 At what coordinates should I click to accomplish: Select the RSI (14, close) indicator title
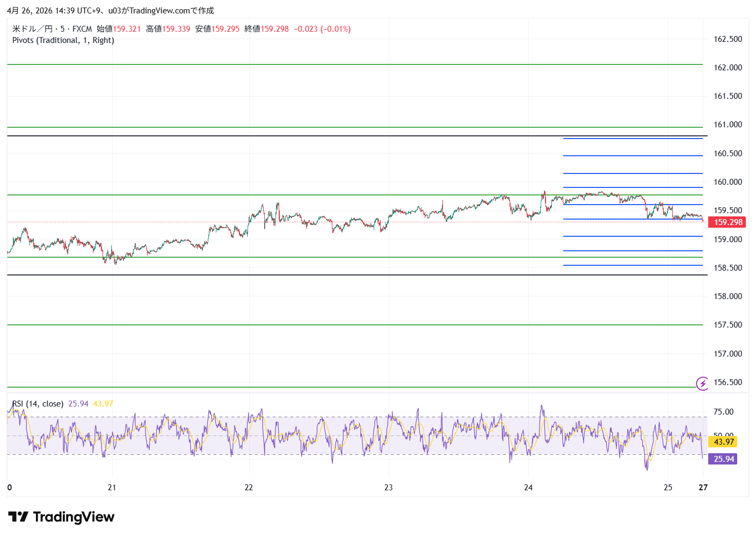(x=38, y=404)
